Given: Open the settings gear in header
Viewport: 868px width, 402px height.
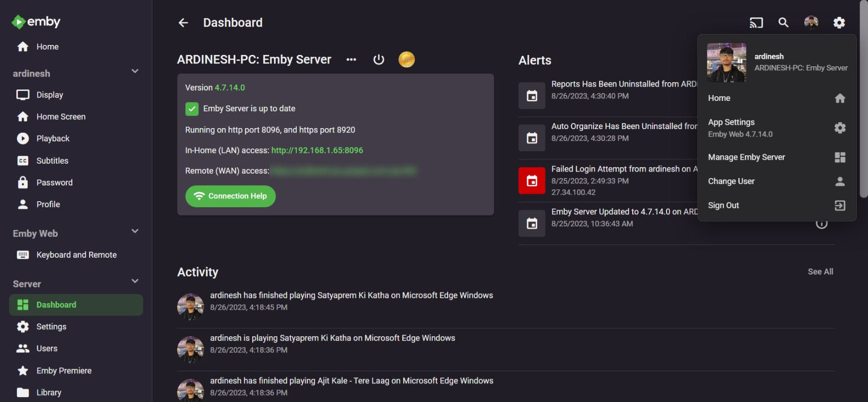Looking at the screenshot, I should coord(839,23).
